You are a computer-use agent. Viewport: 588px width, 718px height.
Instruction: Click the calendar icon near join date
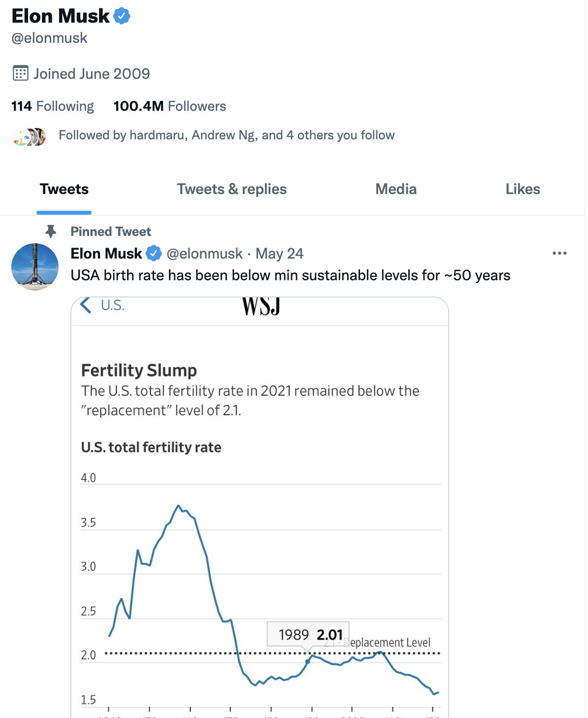[x=20, y=73]
